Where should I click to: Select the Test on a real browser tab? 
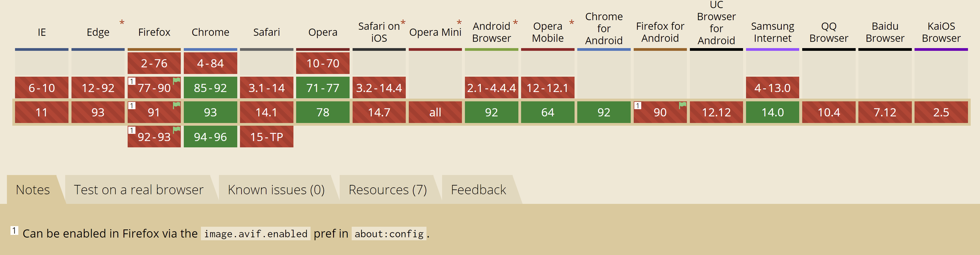(x=138, y=190)
